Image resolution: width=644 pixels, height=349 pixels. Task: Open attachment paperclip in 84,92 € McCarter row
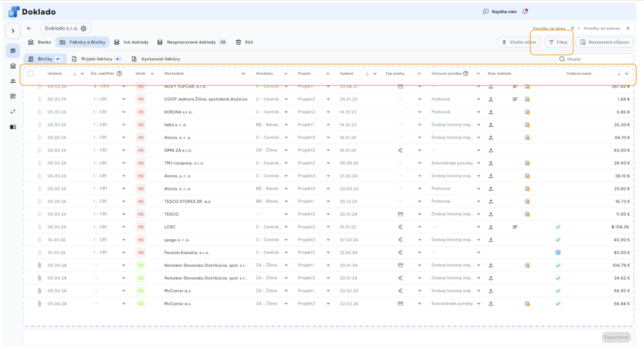[39, 291]
